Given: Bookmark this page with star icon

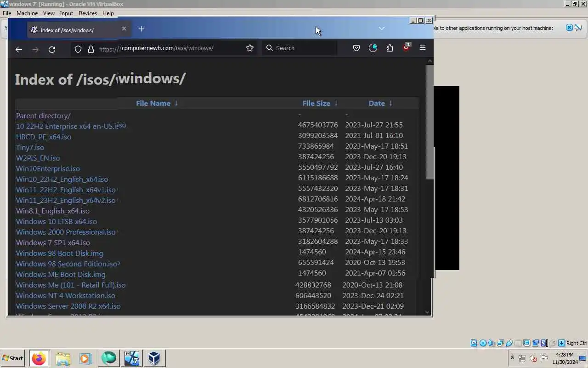Looking at the screenshot, I should coord(250,48).
